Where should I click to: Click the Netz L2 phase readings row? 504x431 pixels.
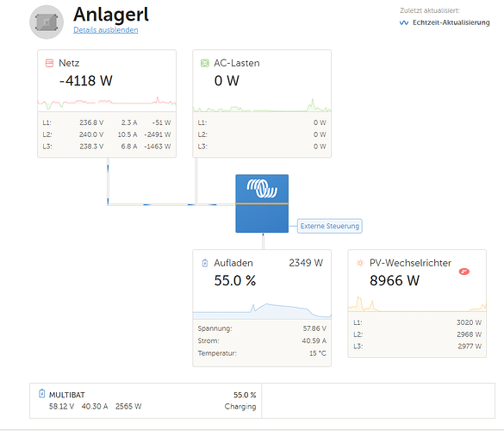click(107, 134)
